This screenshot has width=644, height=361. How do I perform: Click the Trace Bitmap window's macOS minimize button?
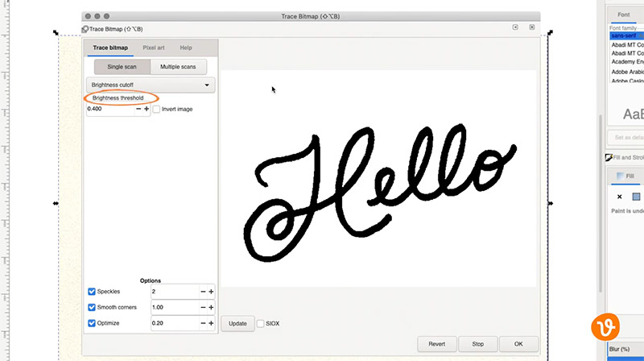tap(97, 16)
